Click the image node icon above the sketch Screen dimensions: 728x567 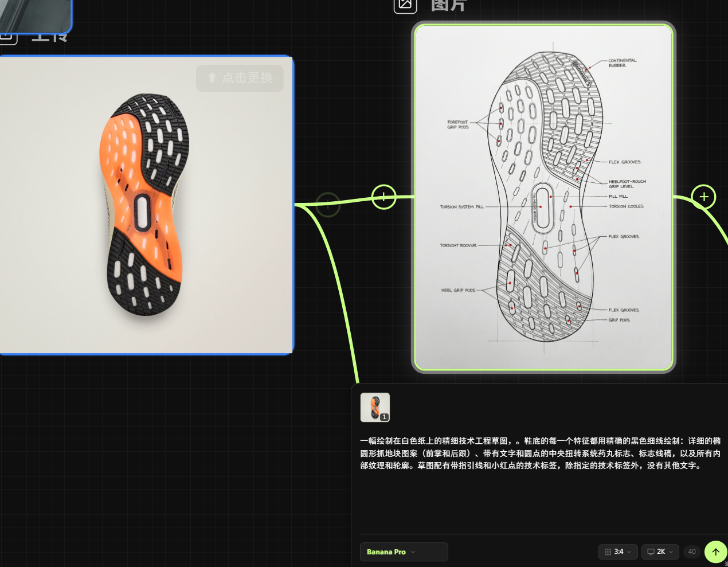pyautogui.click(x=405, y=5)
